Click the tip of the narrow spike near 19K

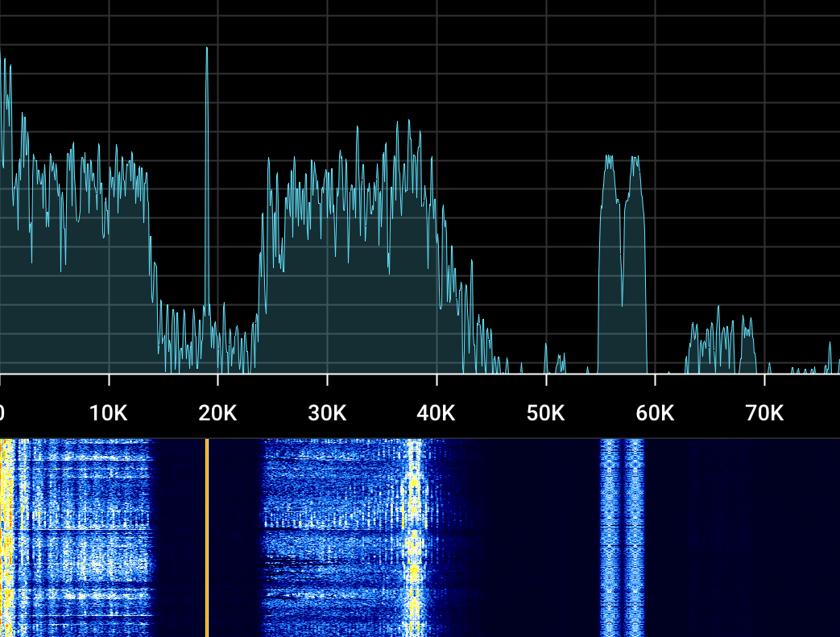207,49
